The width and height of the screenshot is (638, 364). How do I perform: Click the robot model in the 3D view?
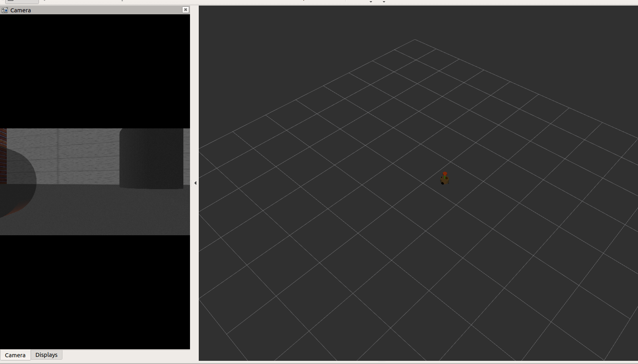[x=444, y=178]
